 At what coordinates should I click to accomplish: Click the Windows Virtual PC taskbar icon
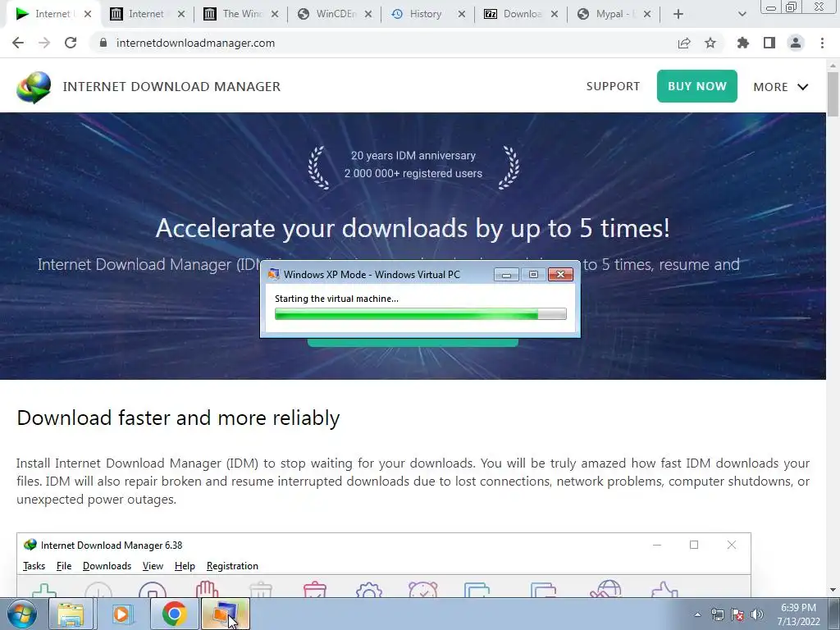(226, 614)
